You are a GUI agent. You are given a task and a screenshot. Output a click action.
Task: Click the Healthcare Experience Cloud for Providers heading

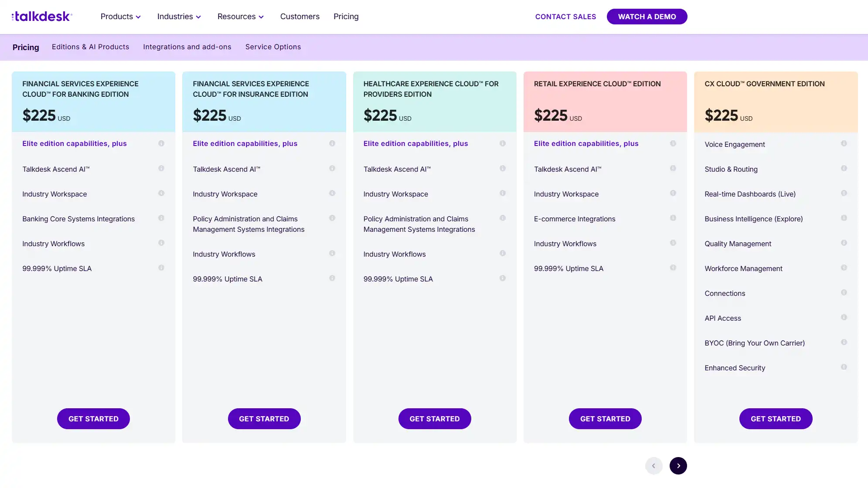431,89
